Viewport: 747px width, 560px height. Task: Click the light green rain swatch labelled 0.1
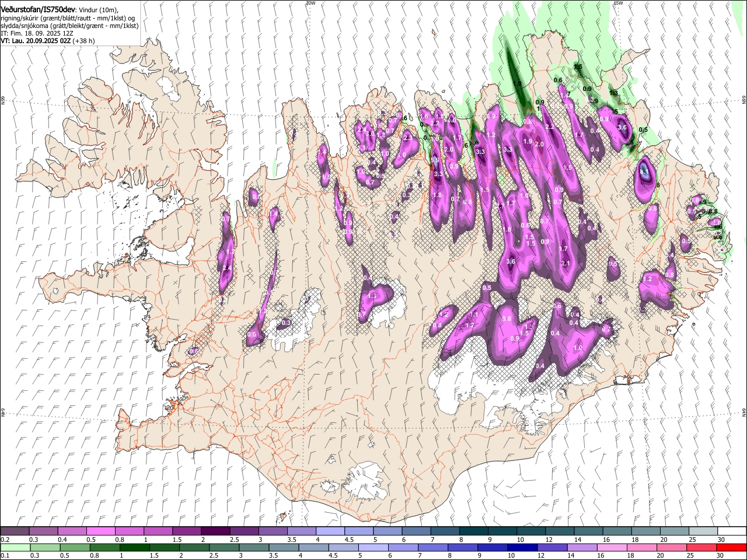click(x=15, y=547)
